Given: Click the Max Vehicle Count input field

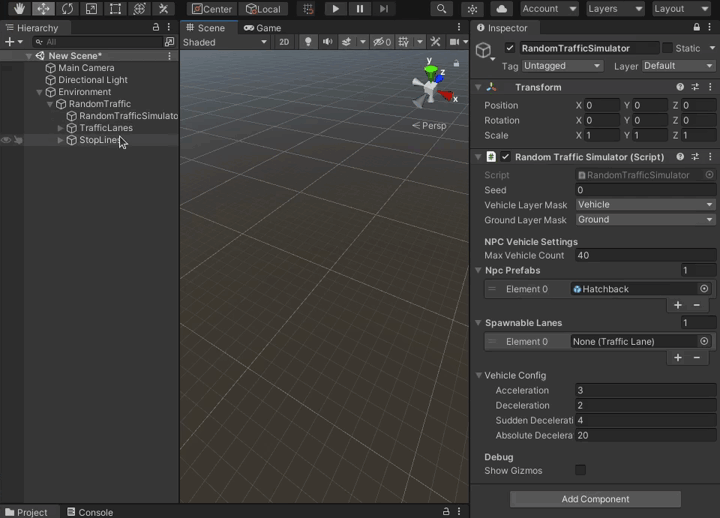Looking at the screenshot, I should (x=645, y=256).
